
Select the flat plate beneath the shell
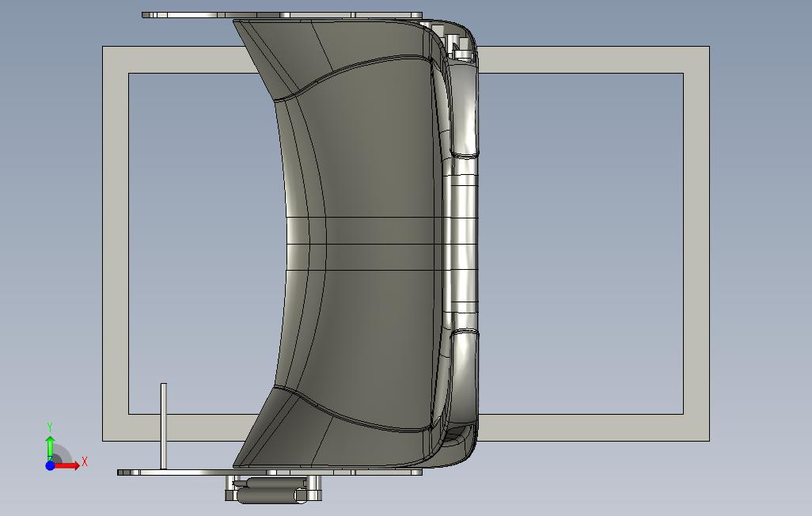[270, 472]
